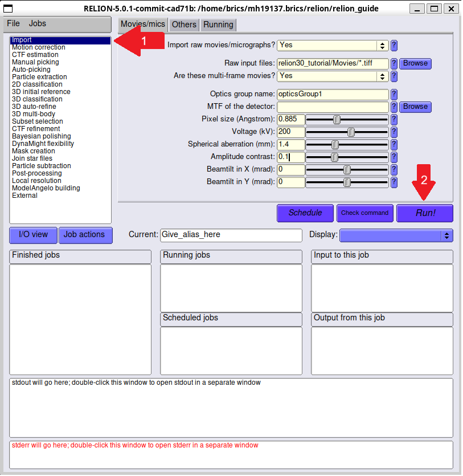Open help for Raw input files
This screenshot has height=476, width=463.
[394, 64]
